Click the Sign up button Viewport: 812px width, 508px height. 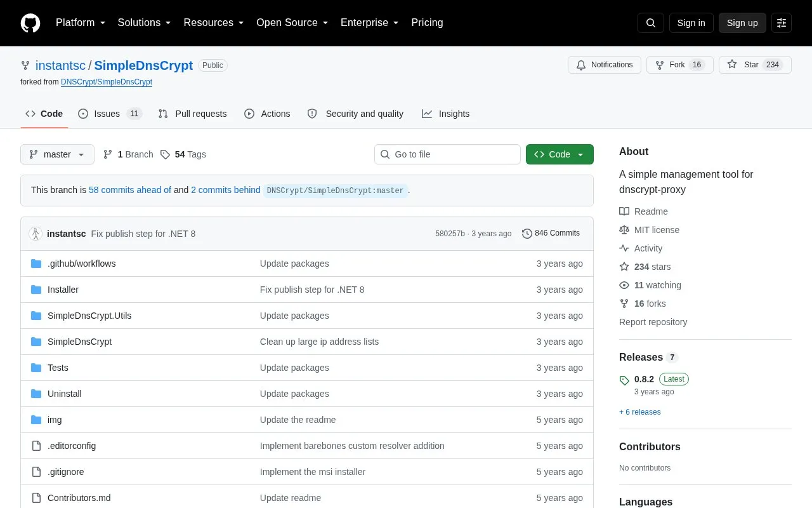[742, 23]
